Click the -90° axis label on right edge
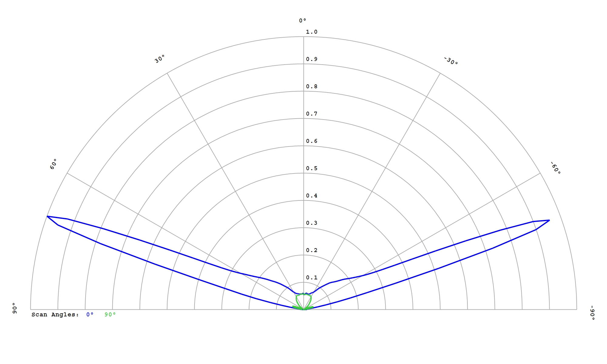The width and height of the screenshot is (607, 364). click(592, 313)
